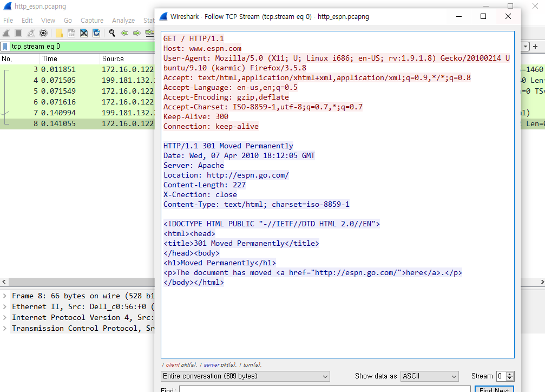This screenshot has height=392, width=545.
Task: Click the open capture file folder icon
Action: (59, 33)
